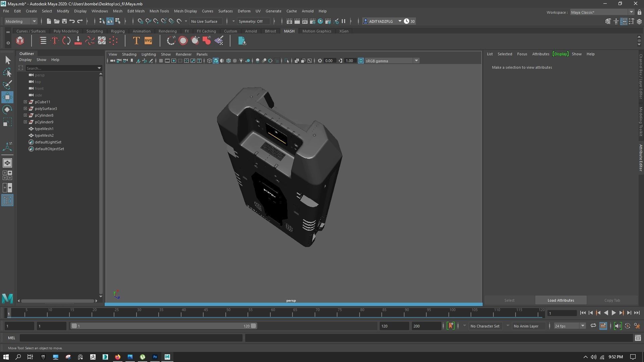Redo action with arrow icon

(x=80, y=21)
